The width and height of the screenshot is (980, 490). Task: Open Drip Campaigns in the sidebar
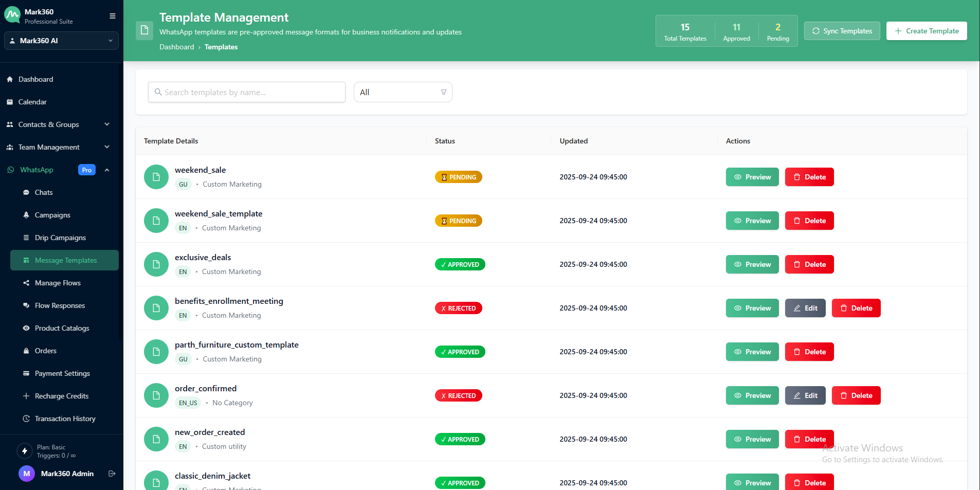60,238
